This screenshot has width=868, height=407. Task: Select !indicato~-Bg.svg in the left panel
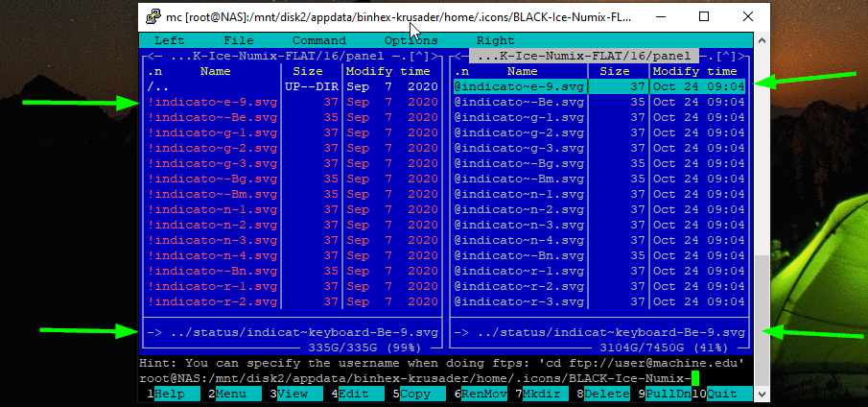tap(293, 179)
